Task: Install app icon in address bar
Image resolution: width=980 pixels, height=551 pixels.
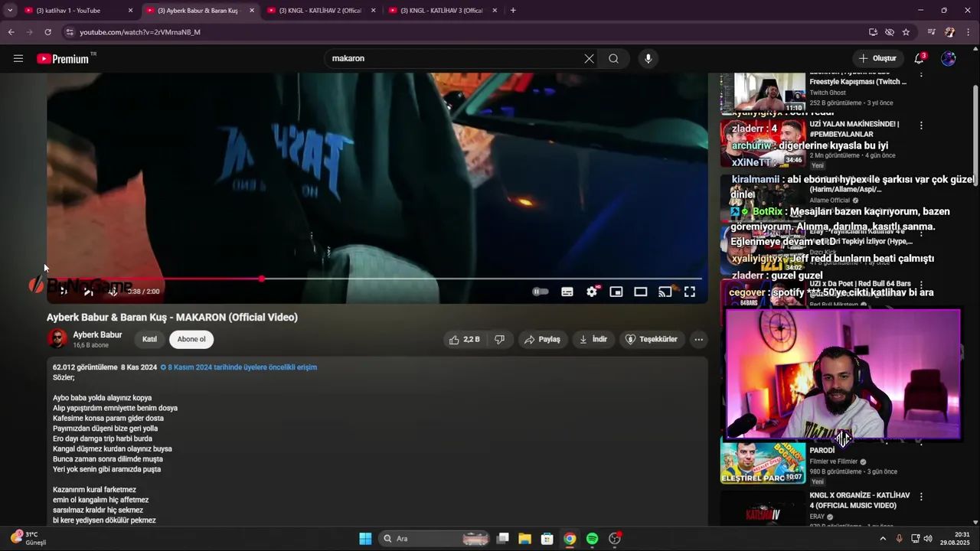Action: (873, 32)
